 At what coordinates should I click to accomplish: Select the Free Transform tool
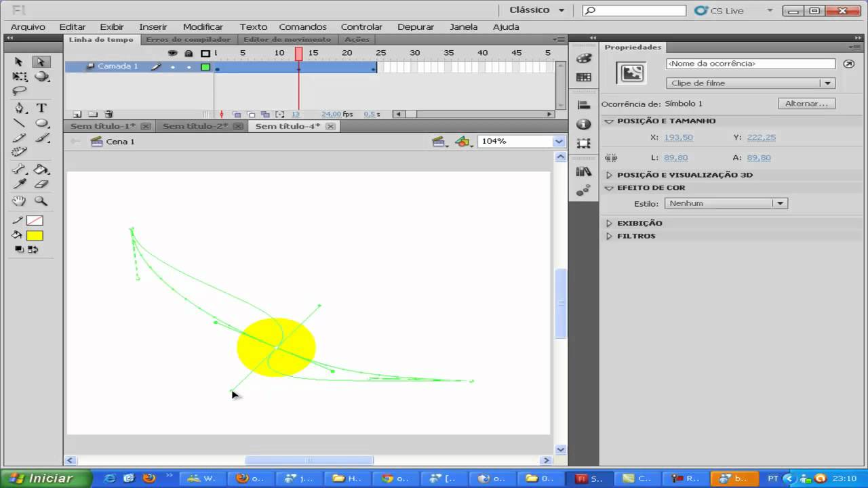pyautogui.click(x=20, y=77)
